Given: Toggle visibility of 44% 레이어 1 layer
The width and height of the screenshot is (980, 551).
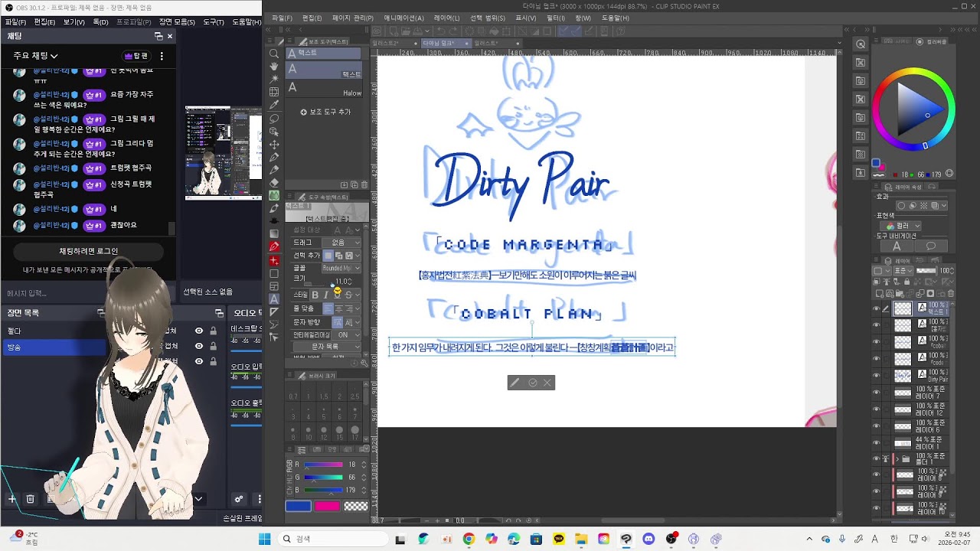Looking at the screenshot, I should 876,442.
